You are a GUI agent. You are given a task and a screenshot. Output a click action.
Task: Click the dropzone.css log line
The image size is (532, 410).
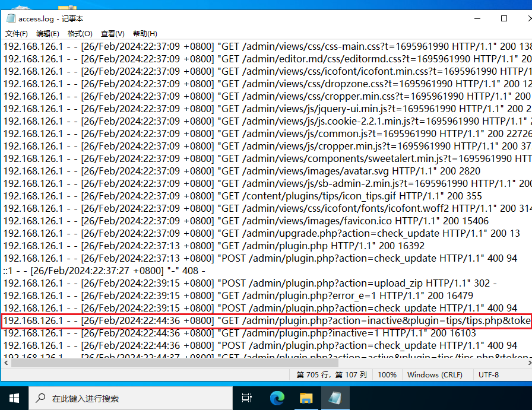coord(267,84)
